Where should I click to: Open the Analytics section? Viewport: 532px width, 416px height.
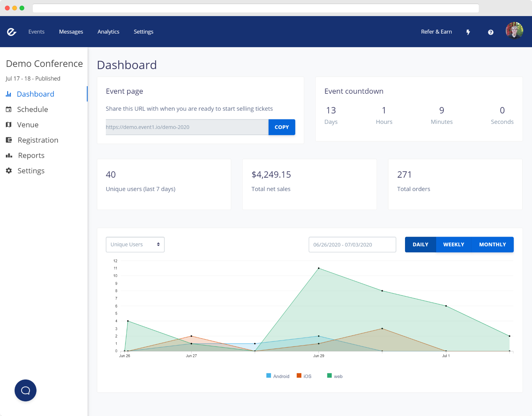[x=108, y=32]
